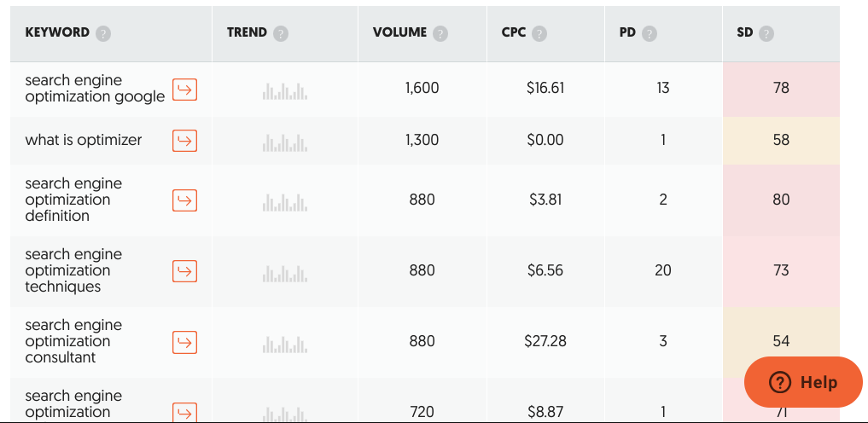This screenshot has height=423, width=868.
Task: Select 'what is optimizer' keyword text
Action: 84,140
